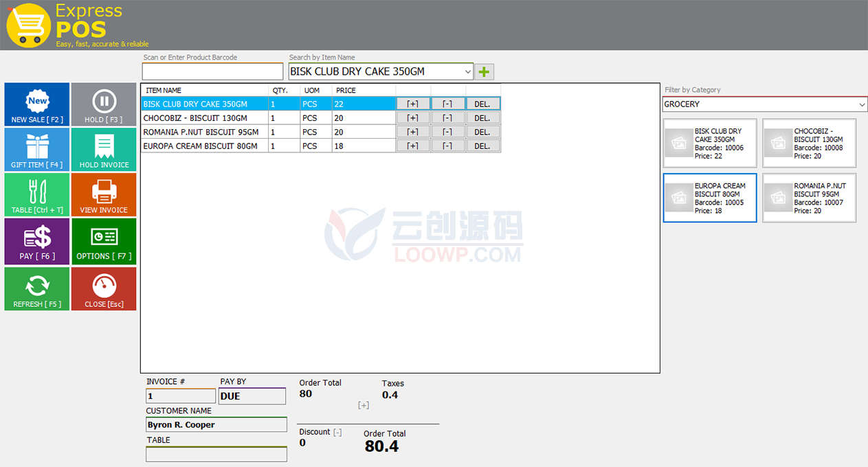The image size is (868, 467).
Task: Click the QTY. column header
Action: pos(285,91)
